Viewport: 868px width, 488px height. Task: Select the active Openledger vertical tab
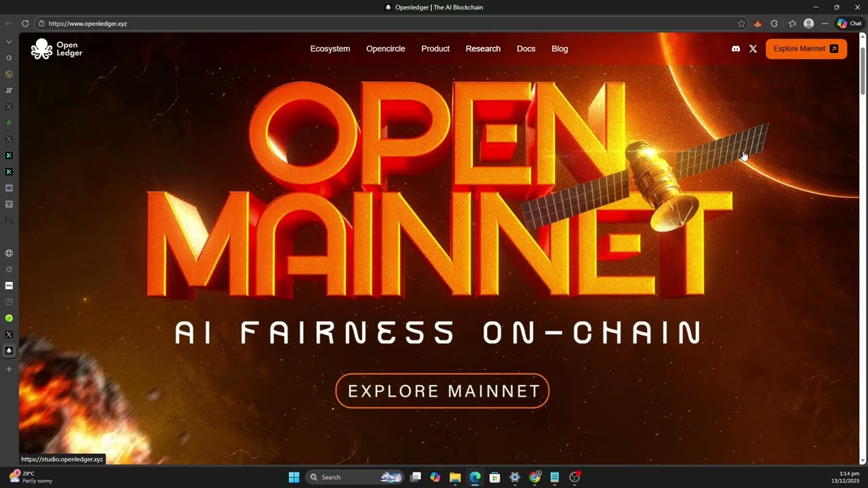pyautogui.click(x=9, y=351)
